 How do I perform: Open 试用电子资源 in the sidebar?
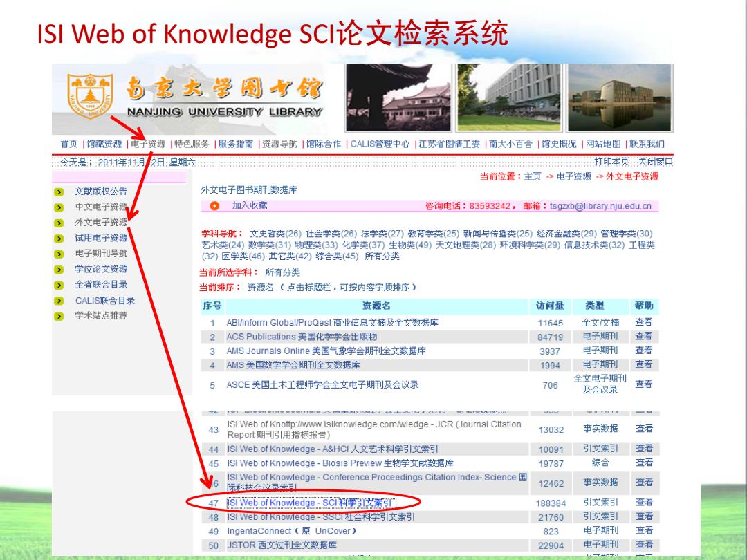click(x=101, y=238)
